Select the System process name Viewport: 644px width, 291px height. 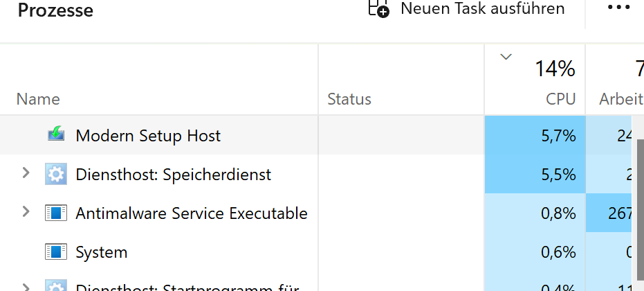(x=101, y=252)
